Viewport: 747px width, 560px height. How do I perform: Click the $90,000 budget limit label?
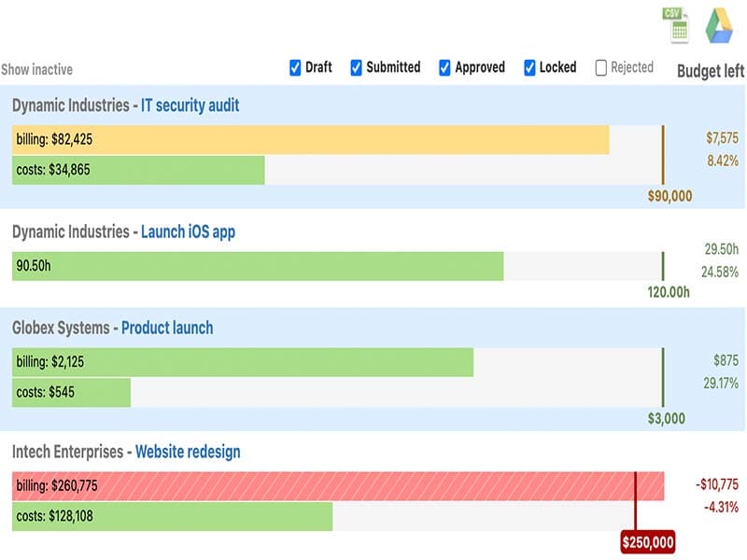click(669, 196)
